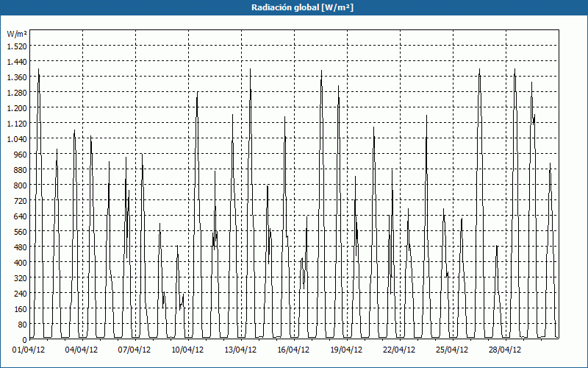Click the 19/04/12 date label

tap(346, 350)
